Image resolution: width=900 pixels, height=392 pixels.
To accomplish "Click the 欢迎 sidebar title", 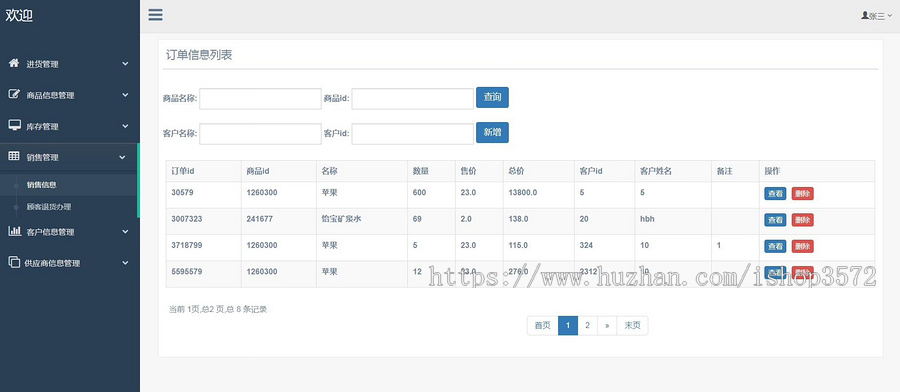I will pyautogui.click(x=19, y=15).
